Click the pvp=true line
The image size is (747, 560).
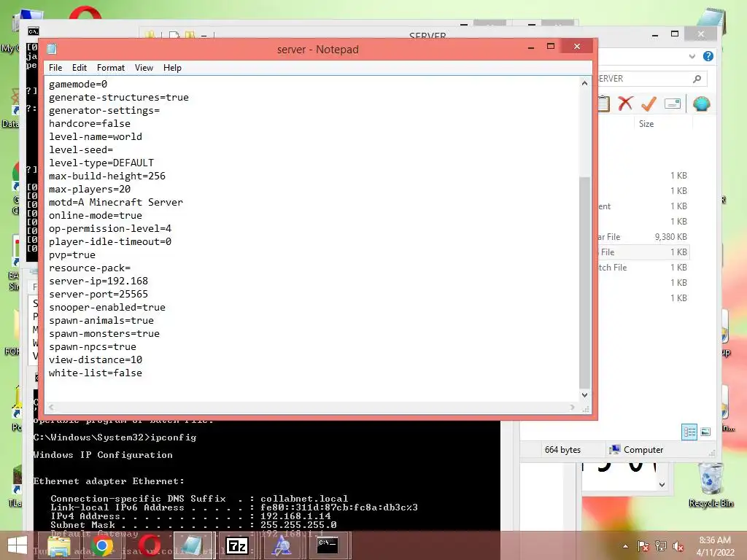click(72, 254)
